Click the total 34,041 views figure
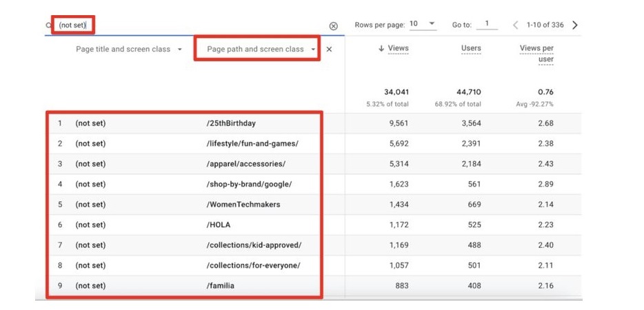 [396, 92]
